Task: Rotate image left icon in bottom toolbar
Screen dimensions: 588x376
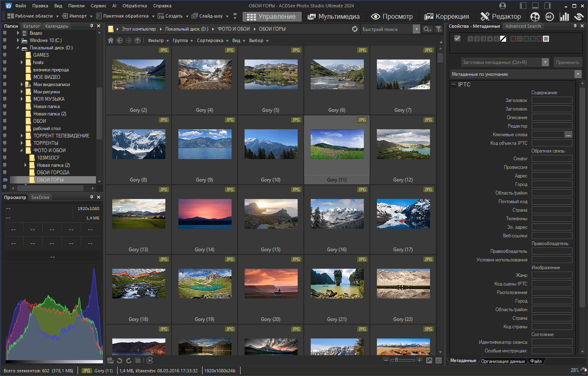Action: (120, 361)
